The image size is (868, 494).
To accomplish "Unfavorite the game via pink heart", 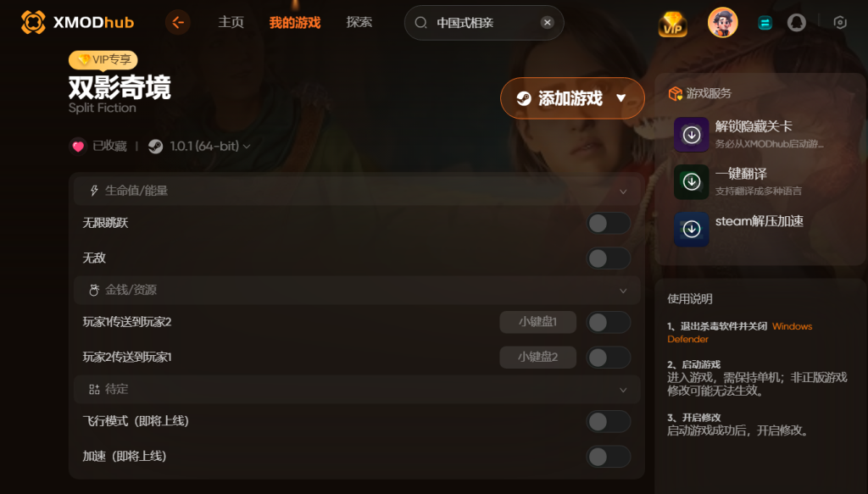I will pyautogui.click(x=78, y=146).
